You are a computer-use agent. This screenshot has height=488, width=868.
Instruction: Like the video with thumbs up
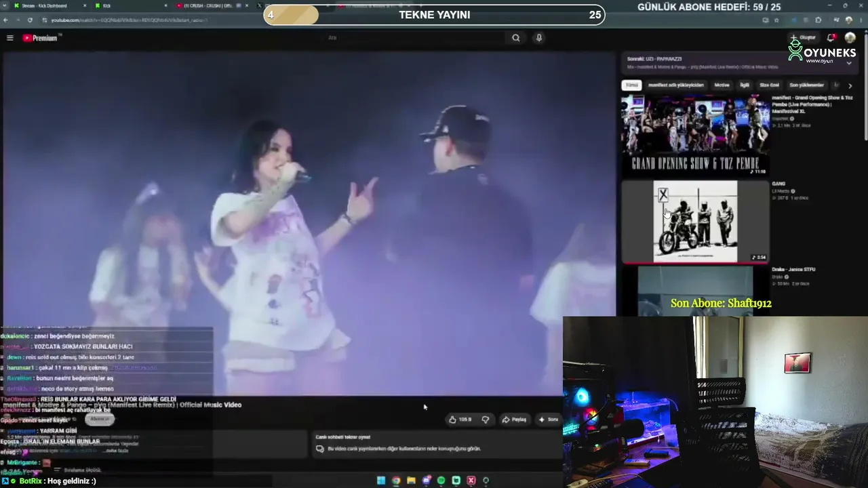pos(460,420)
